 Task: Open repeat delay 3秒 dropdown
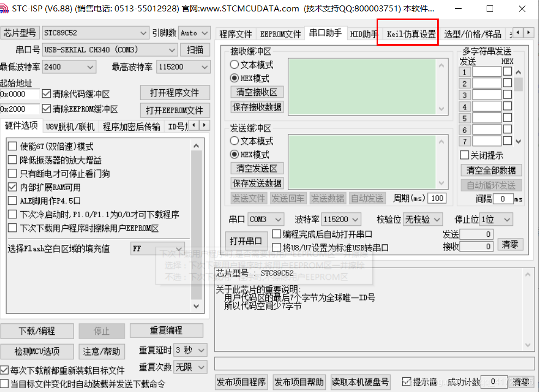coord(190,350)
